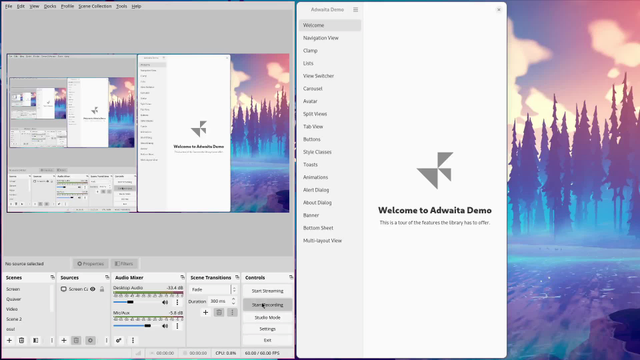This screenshot has height=360, width=640.
Task: Click the Exit button in Controls
Action: pyautogui.click(x=267, y=340)
